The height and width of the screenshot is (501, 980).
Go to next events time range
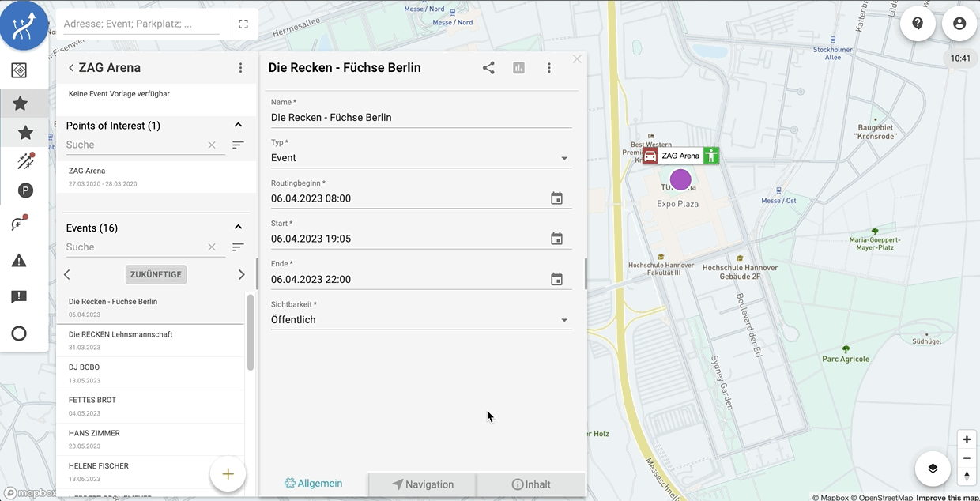(242, 274)
